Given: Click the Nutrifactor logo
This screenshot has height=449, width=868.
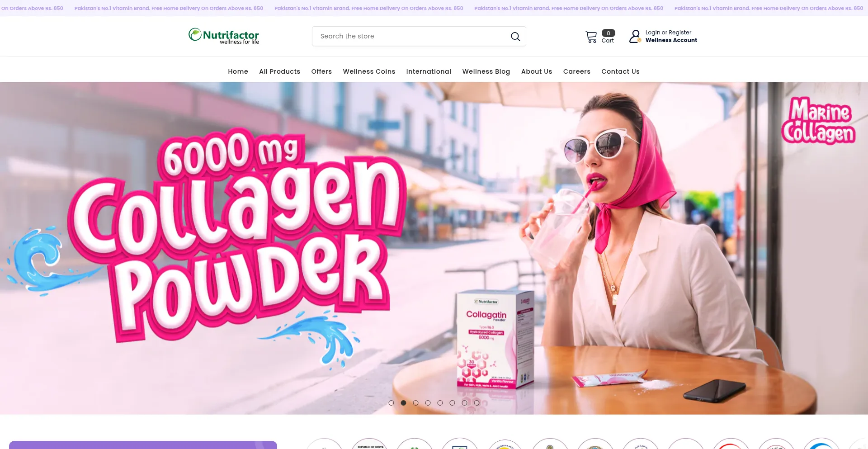Looking at the screenshot, I should click(x=224, y=36).
